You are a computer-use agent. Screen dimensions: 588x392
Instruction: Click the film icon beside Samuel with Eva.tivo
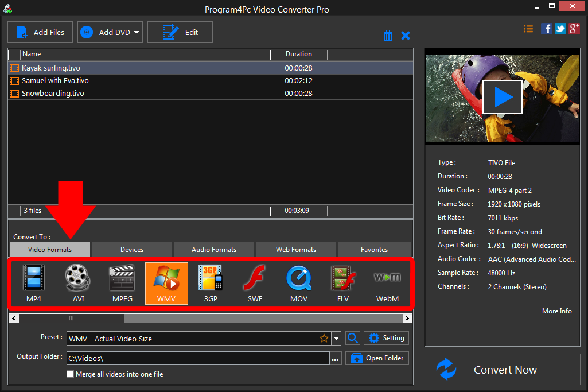pos(14,81)
